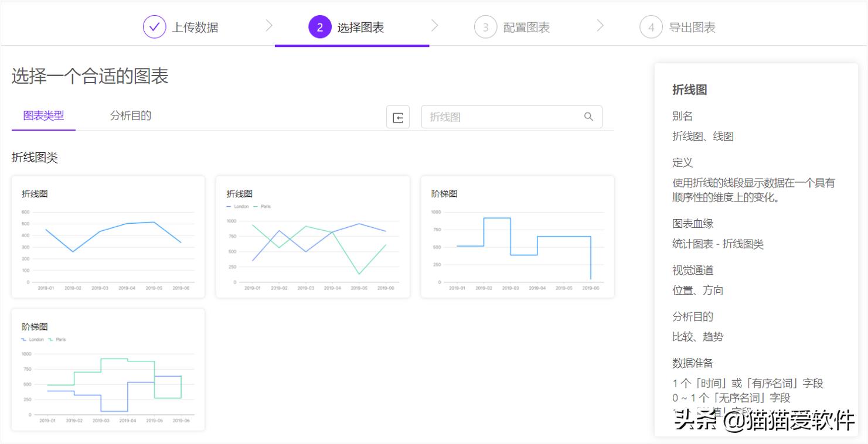Screen dimensions: 868x444
Task: Click the London line legend marker
Action: 229,206
